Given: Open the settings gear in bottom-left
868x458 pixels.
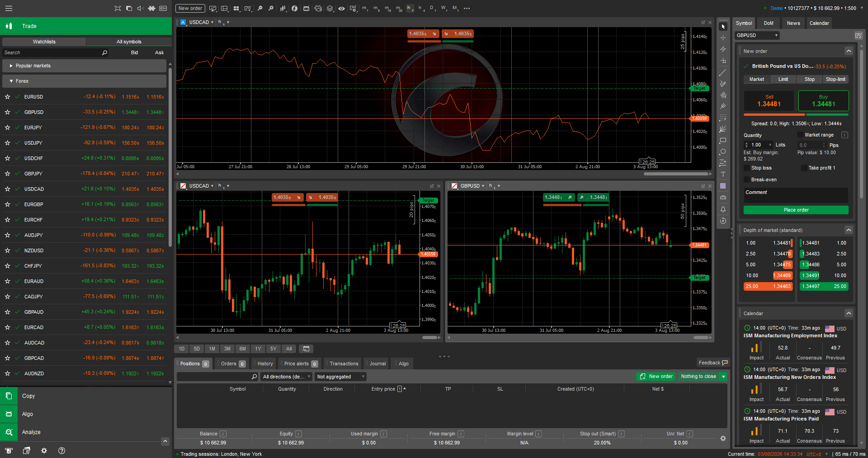Looking at the screenshot, I should pyautogui.click(x=44, y=450).
